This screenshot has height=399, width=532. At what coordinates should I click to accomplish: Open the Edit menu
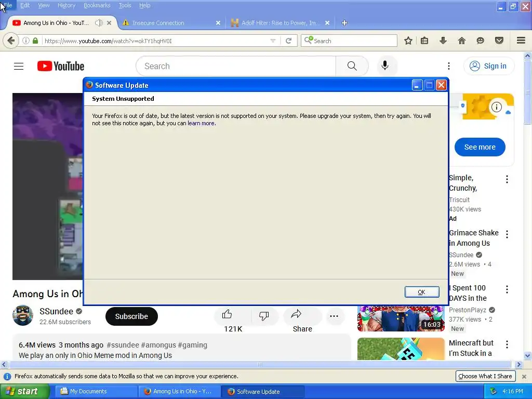click(25, 5)
